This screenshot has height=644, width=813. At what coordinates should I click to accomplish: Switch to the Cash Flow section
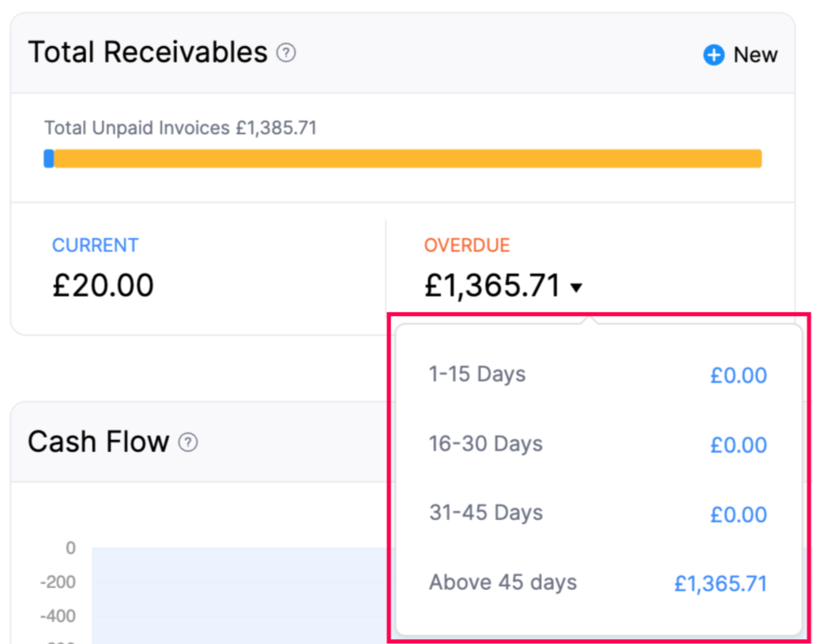[x=99, y=441]
